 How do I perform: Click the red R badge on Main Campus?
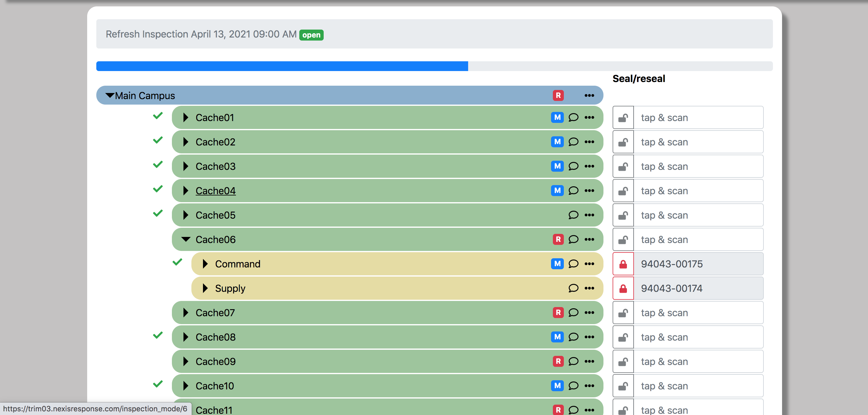click(558, 95)
